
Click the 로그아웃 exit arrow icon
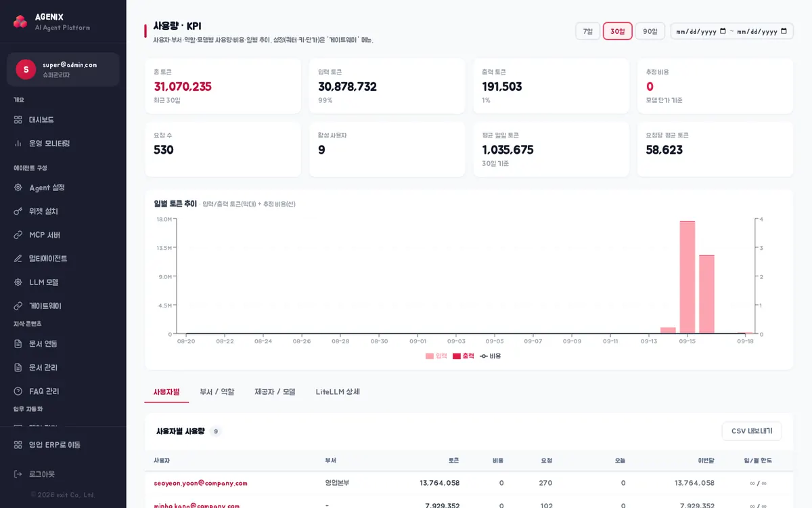coord(18,474)
